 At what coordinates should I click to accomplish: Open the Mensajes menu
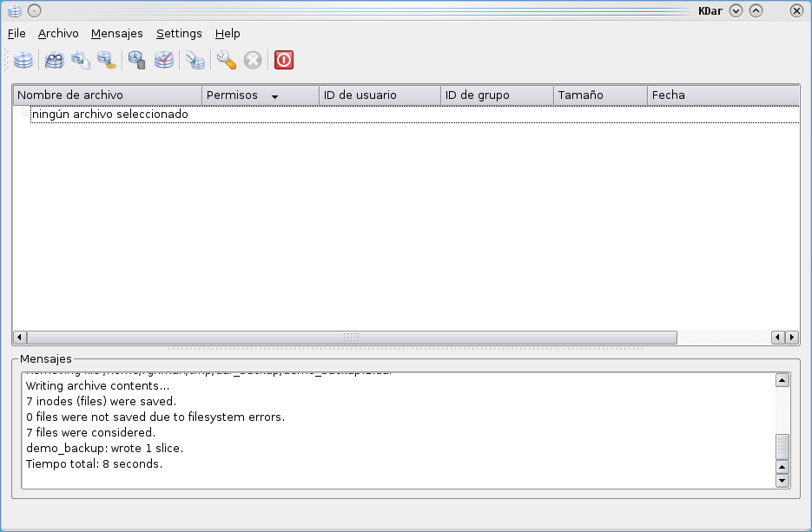pos(117,33)
